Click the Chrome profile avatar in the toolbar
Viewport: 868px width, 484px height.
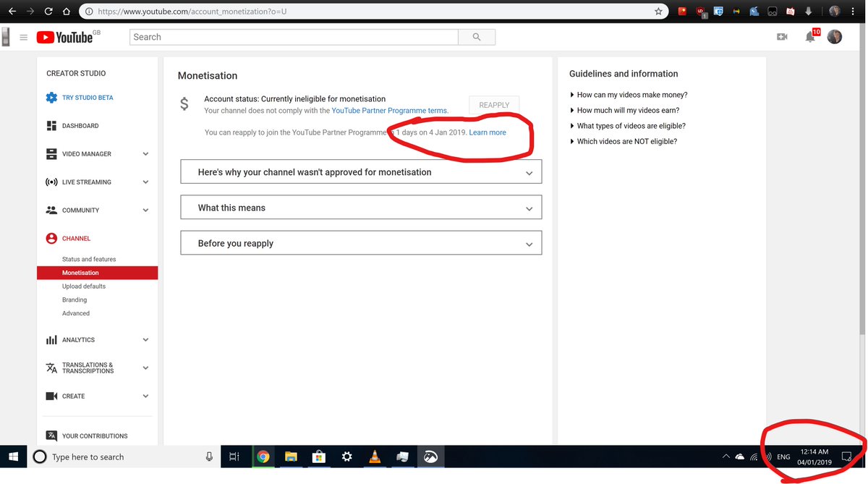835,12
